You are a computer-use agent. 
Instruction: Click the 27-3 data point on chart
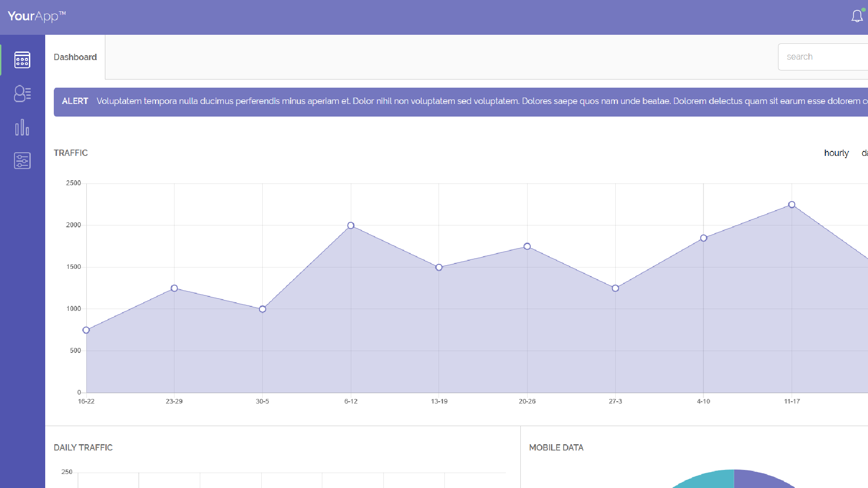615,288
